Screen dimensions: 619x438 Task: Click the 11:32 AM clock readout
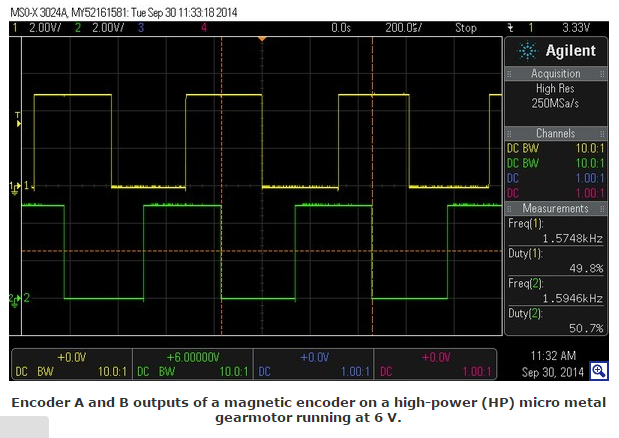[x=553, y=356]
